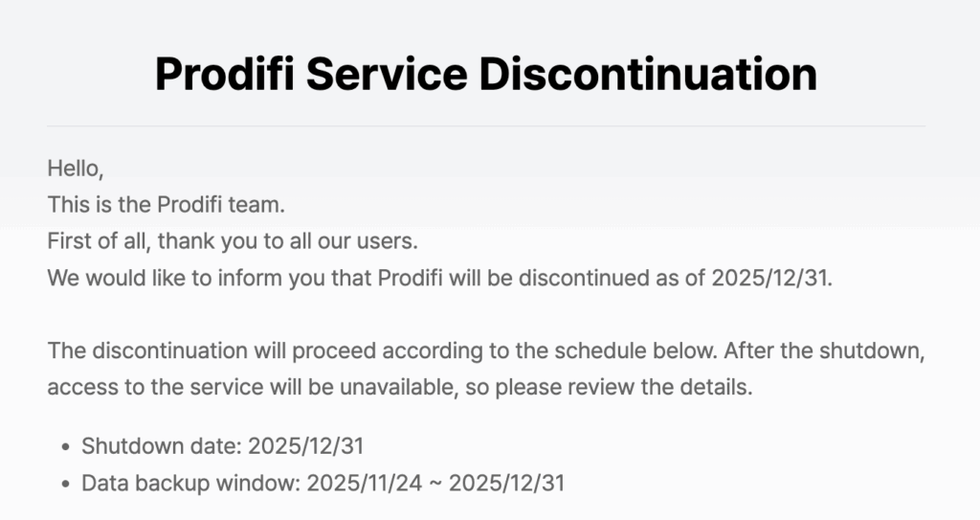This screenshot has height=520, width=980.
Task: Click the 'Data backup window' bullet label
Action: click(190, 483)
